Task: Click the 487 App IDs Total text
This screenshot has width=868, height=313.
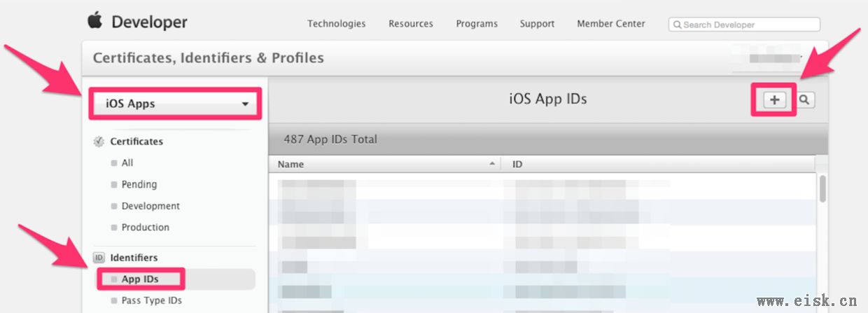Action: [330, 139]
